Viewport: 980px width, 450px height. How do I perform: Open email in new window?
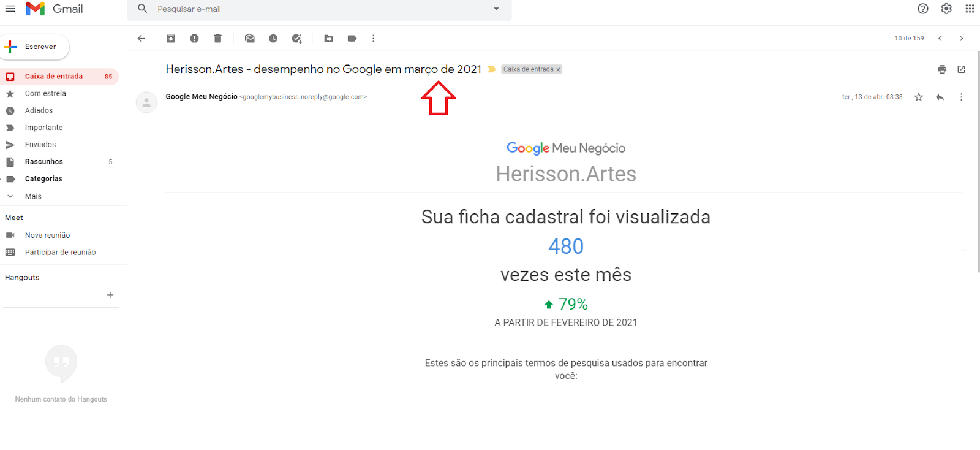962,69
